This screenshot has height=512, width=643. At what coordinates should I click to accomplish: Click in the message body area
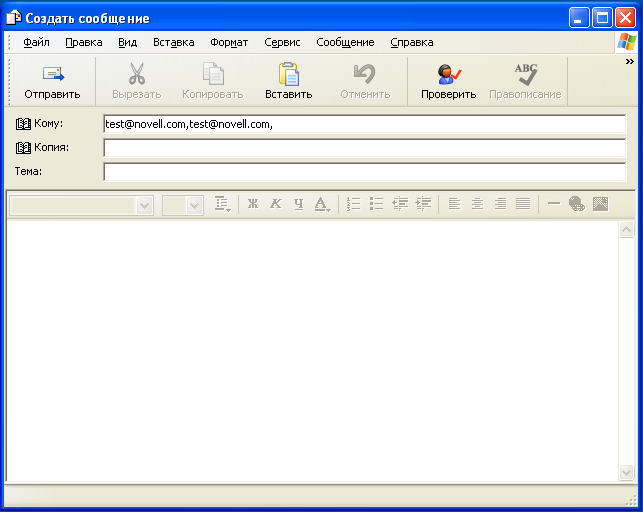pos(312,351)
